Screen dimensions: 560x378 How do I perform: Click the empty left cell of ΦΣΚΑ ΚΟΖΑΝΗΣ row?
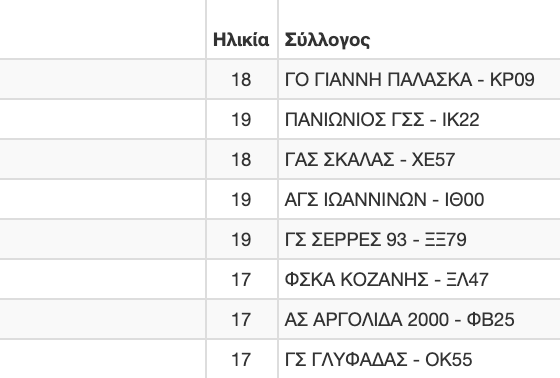pos(102,279)
